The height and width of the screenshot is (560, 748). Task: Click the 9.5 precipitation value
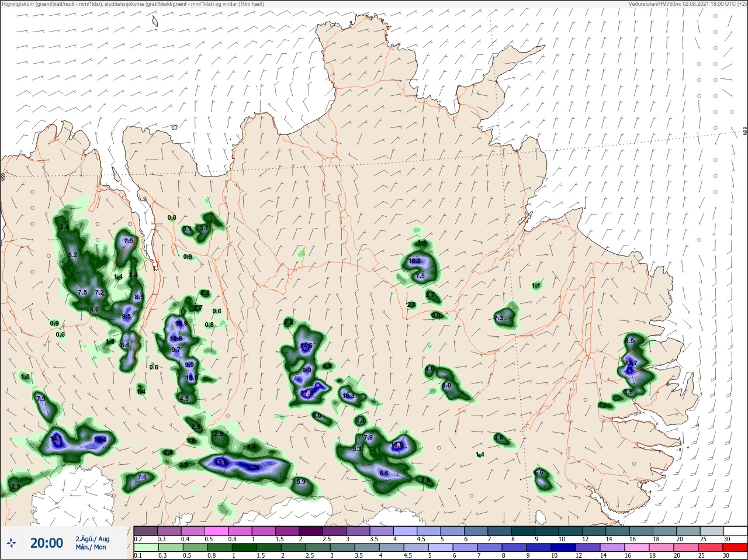tap(126, 317)
